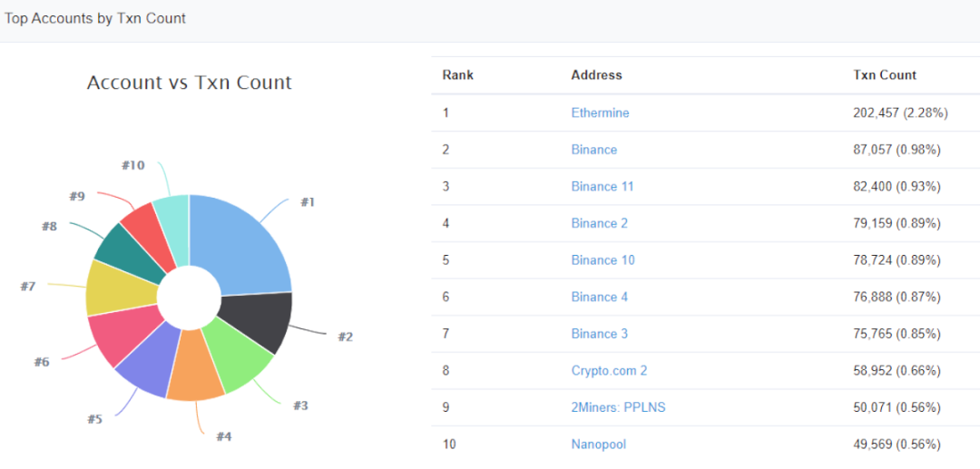
Task: Click the Txn Count column header
Action: pyautogui.click(x=885, y=75)
